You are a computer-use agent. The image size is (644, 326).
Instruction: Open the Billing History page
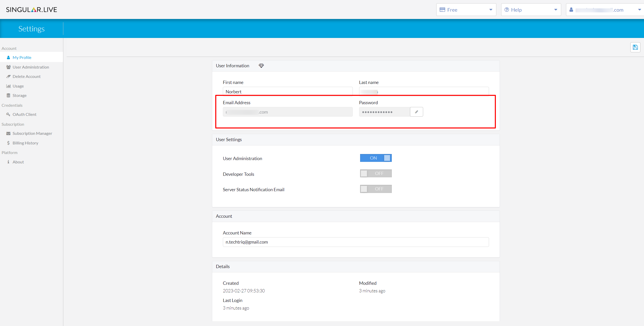pyautogui.click(x=25, y=143)
